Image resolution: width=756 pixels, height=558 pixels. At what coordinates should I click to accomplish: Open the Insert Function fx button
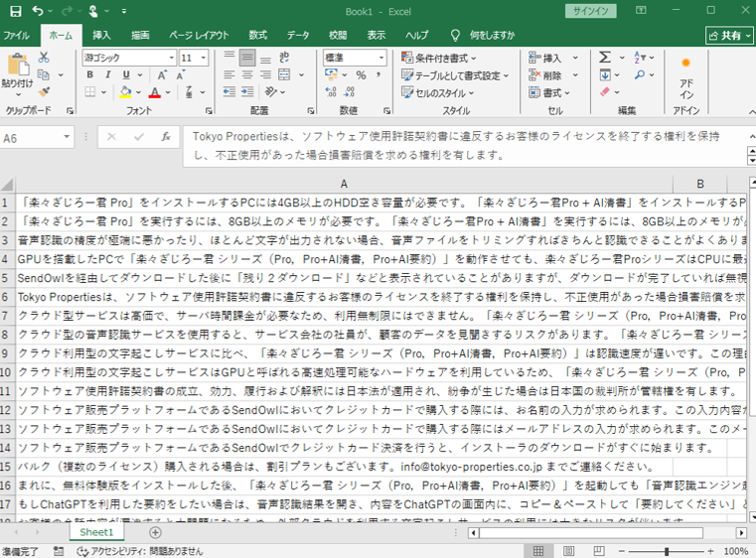pyautogui.click(x=166, y=137)
